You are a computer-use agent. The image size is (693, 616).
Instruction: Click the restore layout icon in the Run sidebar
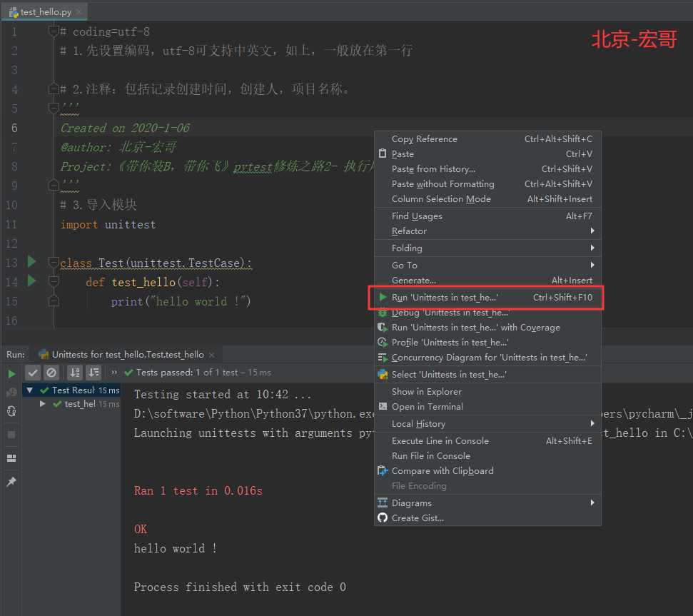pos(11,458)
